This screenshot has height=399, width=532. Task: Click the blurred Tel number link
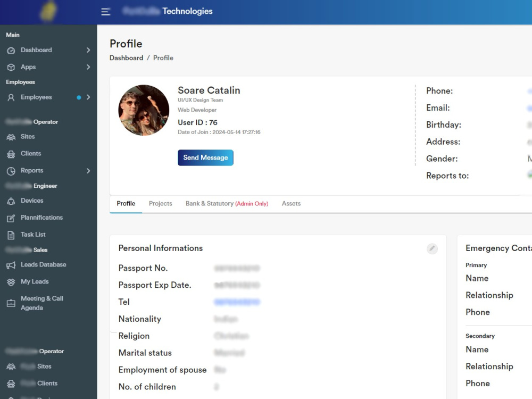point(237,302)
